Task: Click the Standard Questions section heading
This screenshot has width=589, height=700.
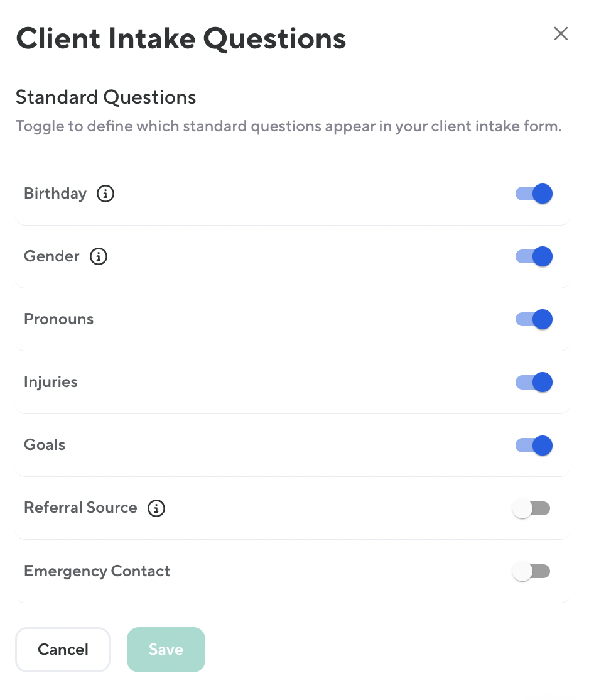Action: click(106, 97)
